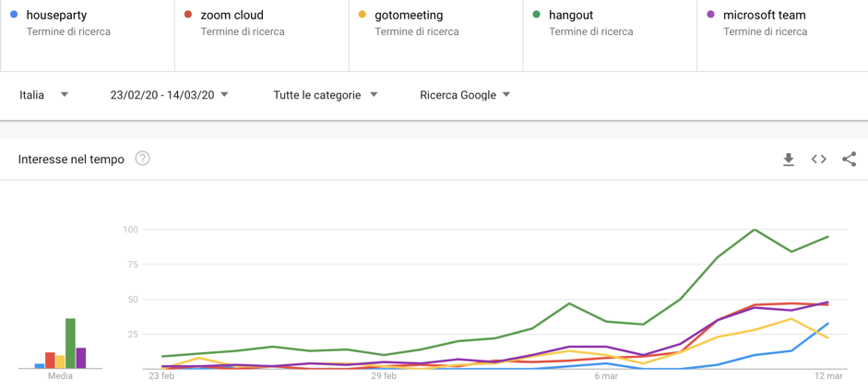Click the red zoom cloud dot

pos(188,15)
